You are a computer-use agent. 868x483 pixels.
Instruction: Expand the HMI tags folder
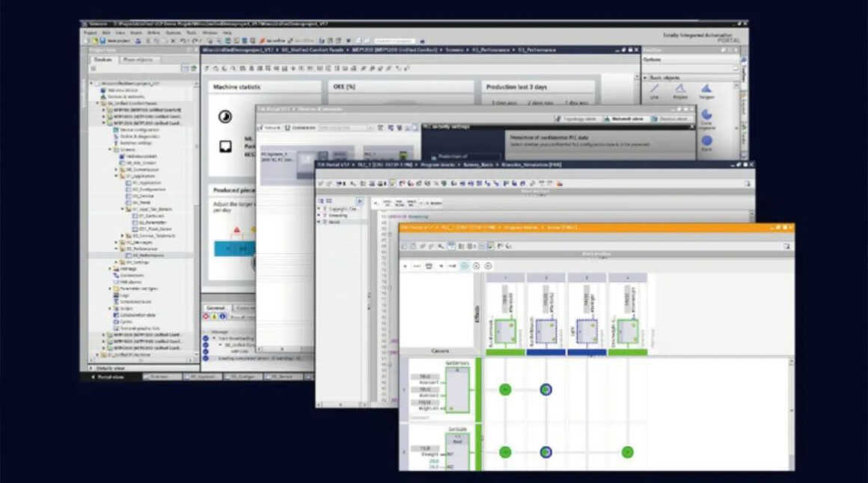110,269
